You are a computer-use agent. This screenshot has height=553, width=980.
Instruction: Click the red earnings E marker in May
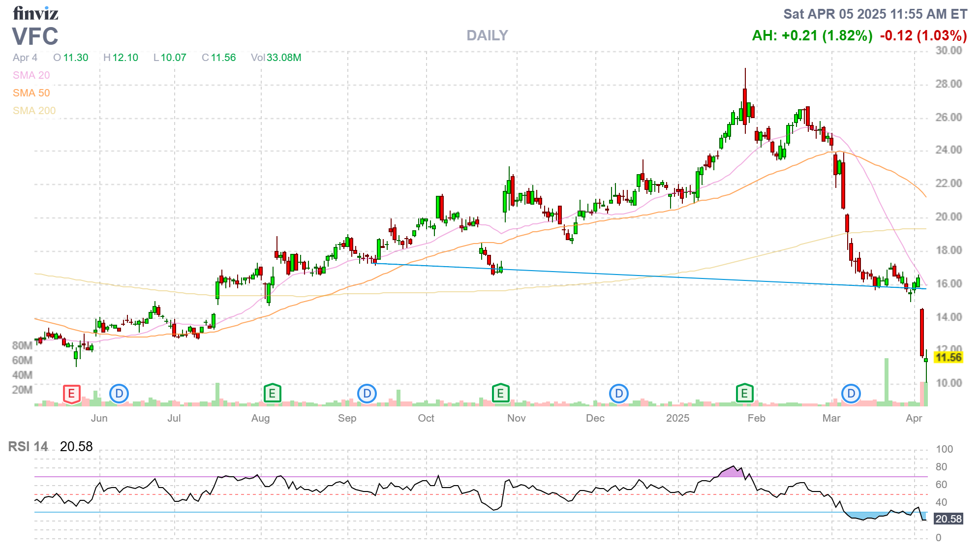pyautogui.click(x=71, y=394)
